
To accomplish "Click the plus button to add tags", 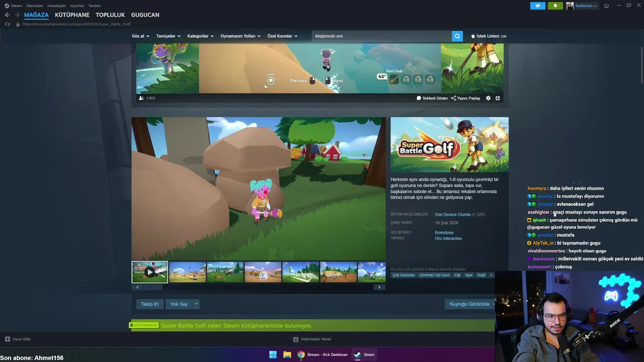I will [x=491, y=275].
